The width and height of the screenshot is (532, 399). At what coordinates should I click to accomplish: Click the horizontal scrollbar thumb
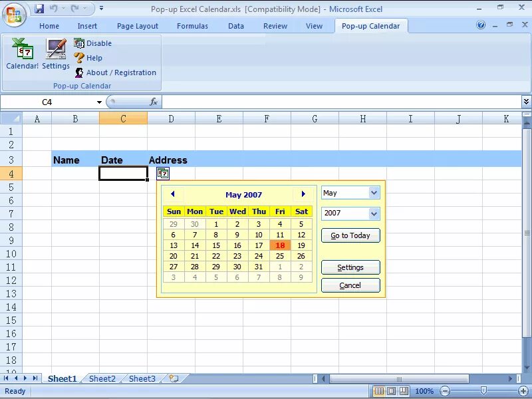(x=399, y=378)
